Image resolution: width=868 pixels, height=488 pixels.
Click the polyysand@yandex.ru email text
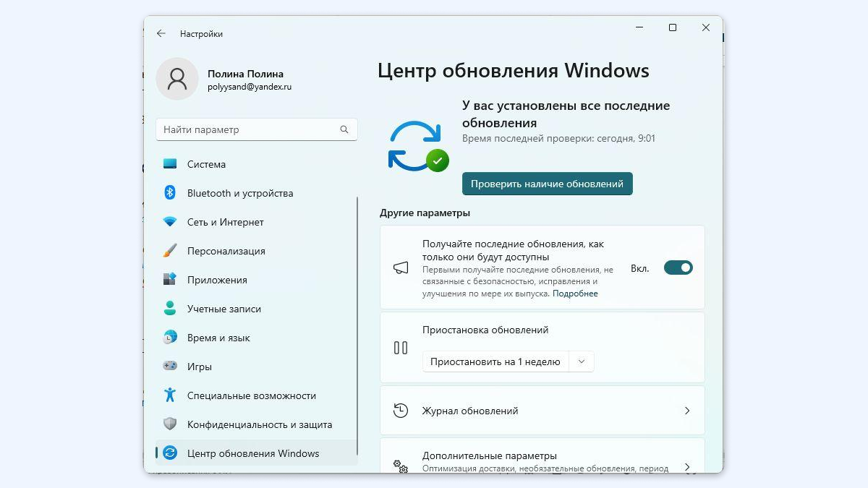(250, 87)
